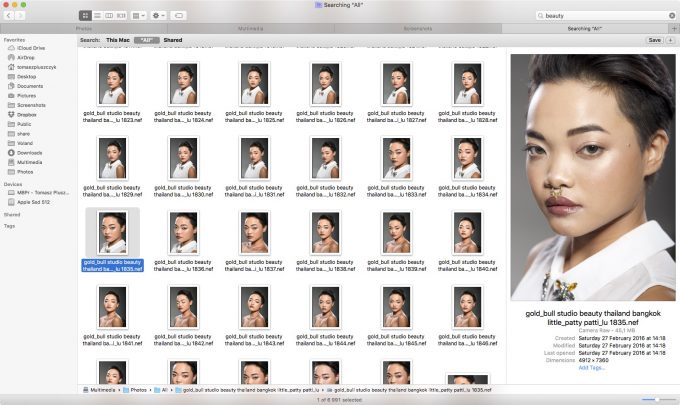Click file name ending 1830.nef
Viewport: 680px width, 405px height.
click(x=183, y=191)
